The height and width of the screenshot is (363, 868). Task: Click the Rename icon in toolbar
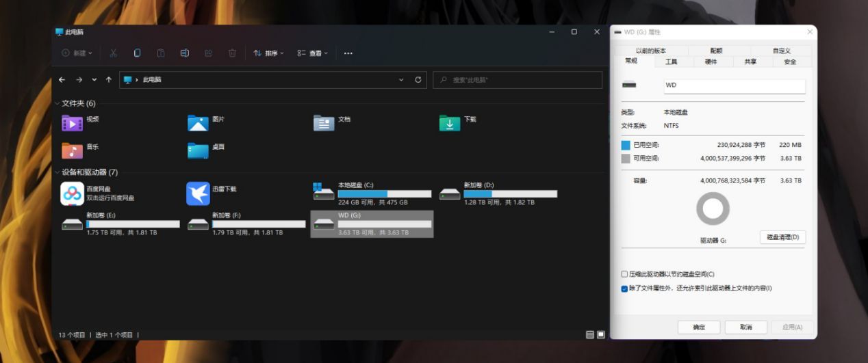click(x=185, y=53)
